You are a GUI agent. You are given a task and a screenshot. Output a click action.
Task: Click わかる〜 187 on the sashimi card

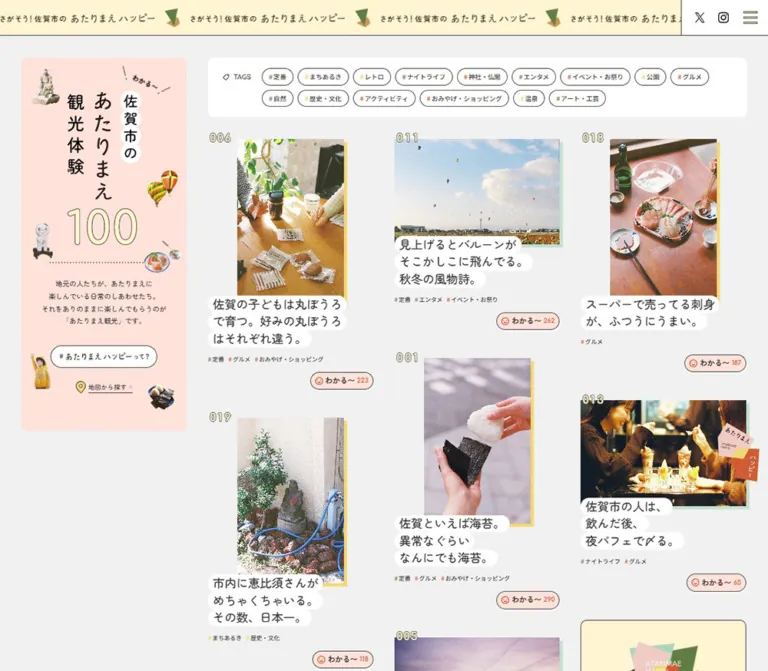click(x=715, y=363)
